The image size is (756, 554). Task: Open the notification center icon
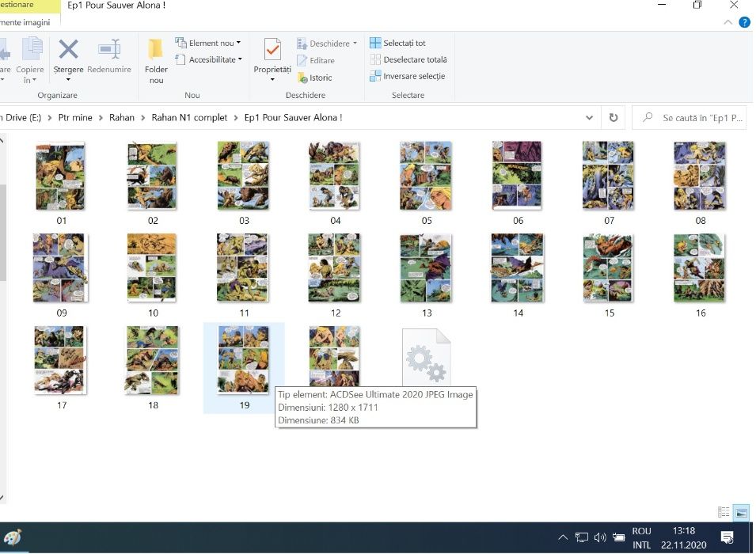click(x=727, y=537)
